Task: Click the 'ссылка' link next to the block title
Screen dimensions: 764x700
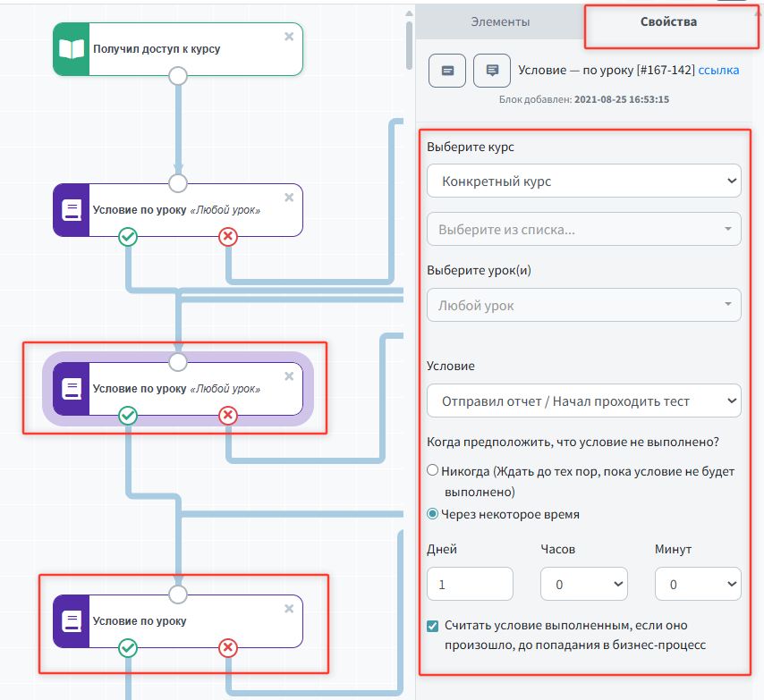Action: tap(718, 70)
